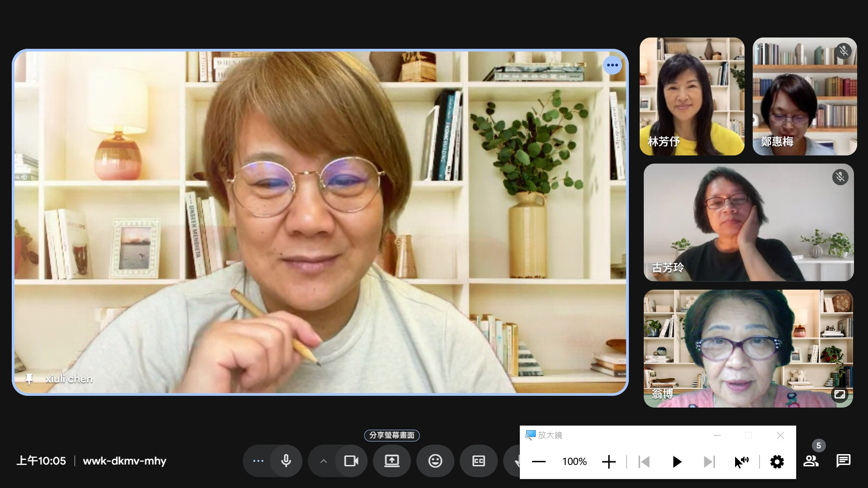Click the fullscreen icon on 翁博's tile

click(840, 394)
